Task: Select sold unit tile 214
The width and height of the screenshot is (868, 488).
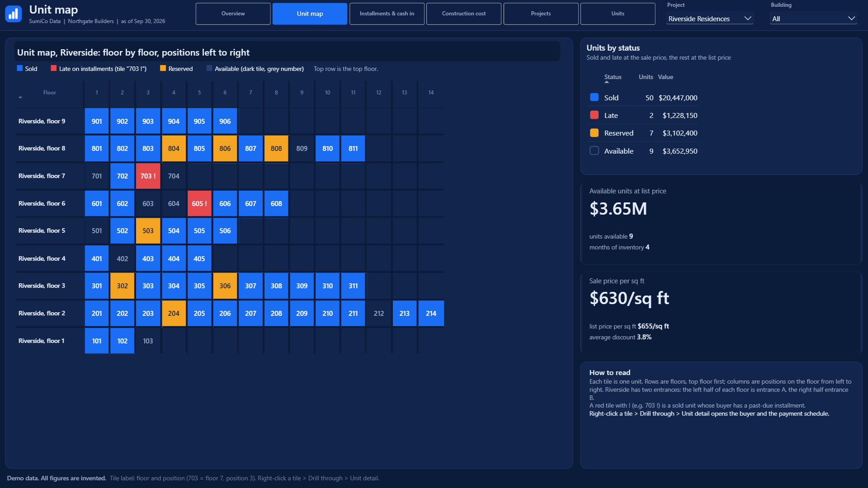Action: (431, 314)
